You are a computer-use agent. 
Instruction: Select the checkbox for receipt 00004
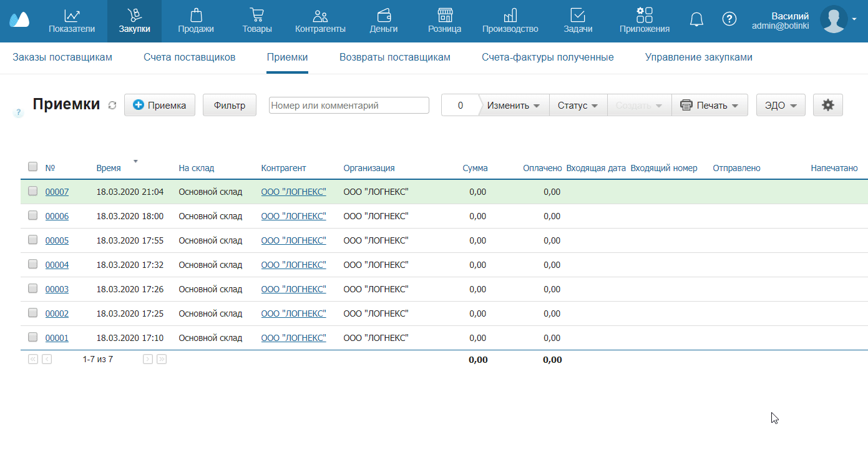33,264
